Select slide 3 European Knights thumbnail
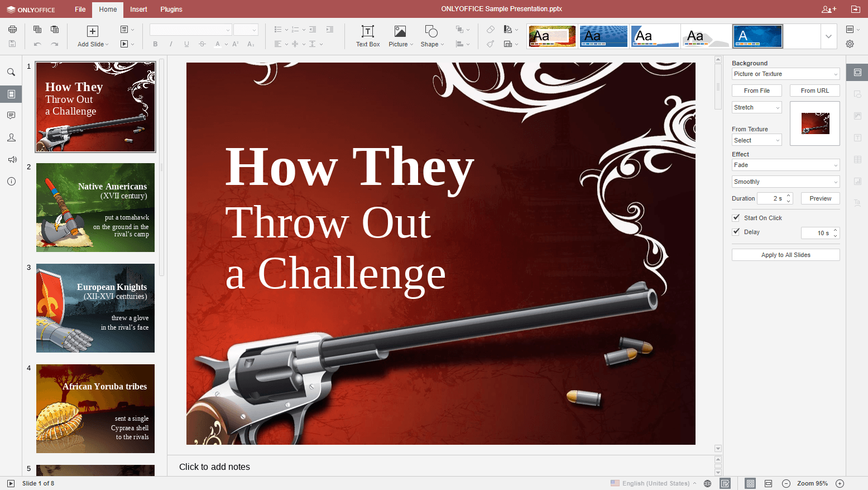The height and width of the screenshot is (490, 868). 95,308
